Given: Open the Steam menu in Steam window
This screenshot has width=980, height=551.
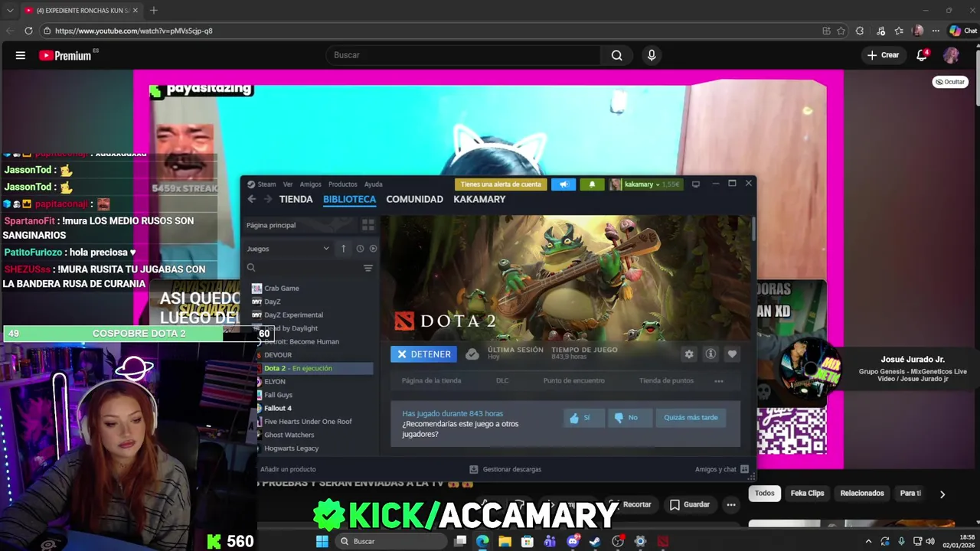Looking at the screenshot, I should click(x=261, y=184).
